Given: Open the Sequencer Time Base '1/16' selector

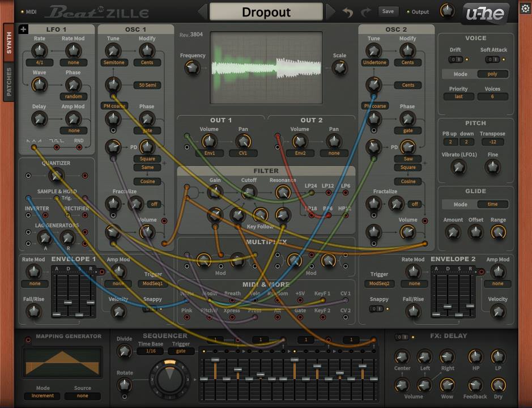Looking at the screenshot, I should click(x=151, y=351).
